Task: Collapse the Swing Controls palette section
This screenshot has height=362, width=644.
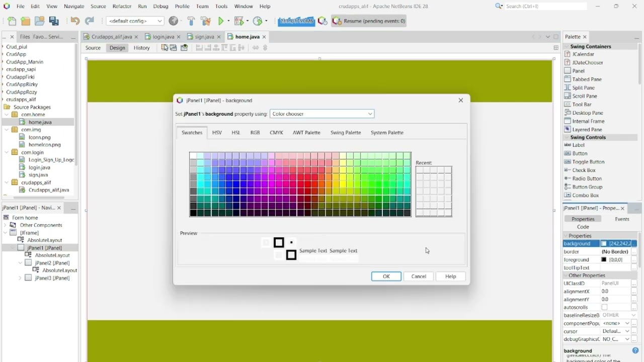Action: pyautogui.click(x=567, y=137)
